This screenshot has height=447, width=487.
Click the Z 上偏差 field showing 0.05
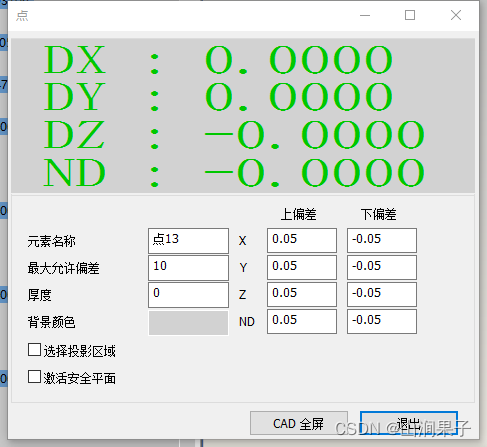click(302, 294)
